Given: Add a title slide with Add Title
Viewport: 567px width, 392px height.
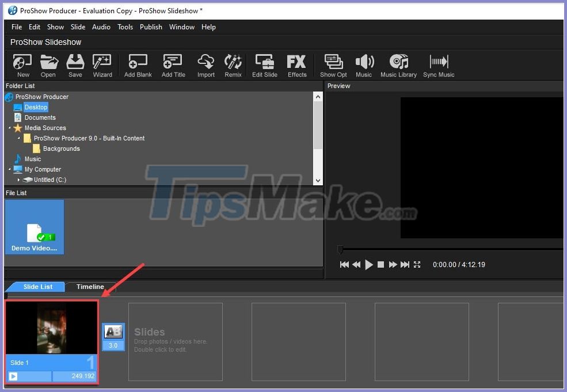Looking at the screenshot, I should [173, 64].
